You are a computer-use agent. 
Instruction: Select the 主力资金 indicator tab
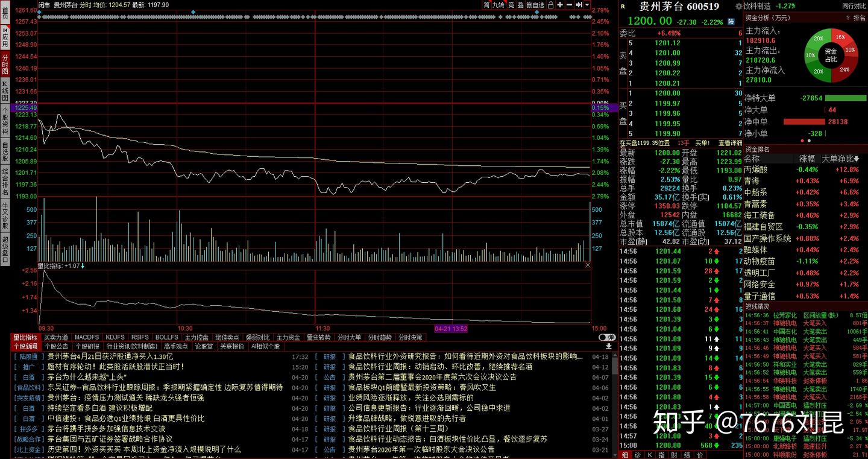click(x=288, y=337)
